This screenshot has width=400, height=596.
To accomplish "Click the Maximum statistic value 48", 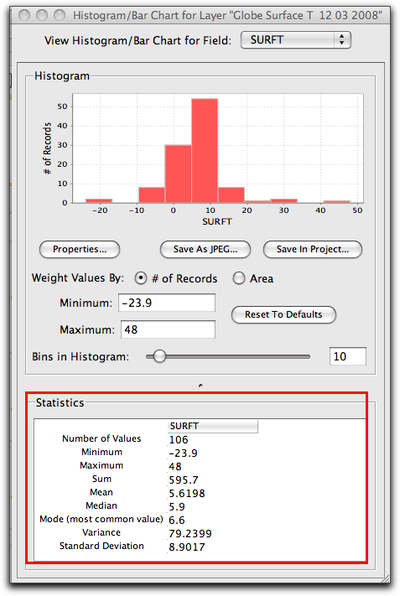I will click(x=175, y=466).
